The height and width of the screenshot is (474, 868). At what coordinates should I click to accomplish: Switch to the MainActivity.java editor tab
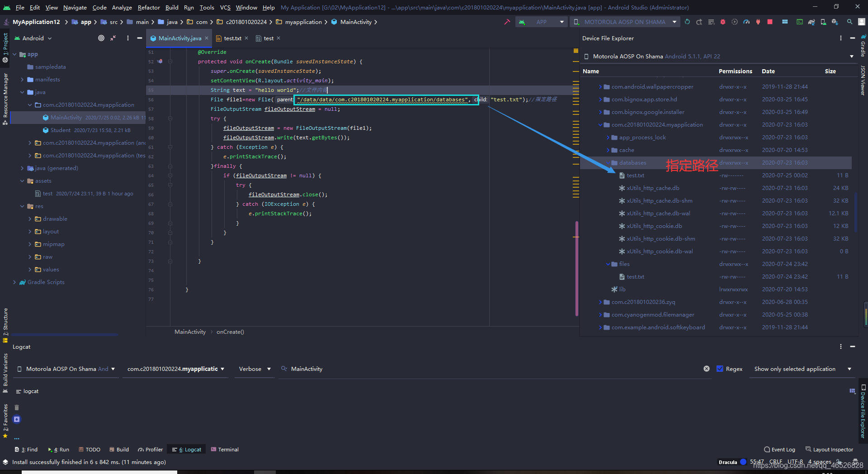[179, 38]
